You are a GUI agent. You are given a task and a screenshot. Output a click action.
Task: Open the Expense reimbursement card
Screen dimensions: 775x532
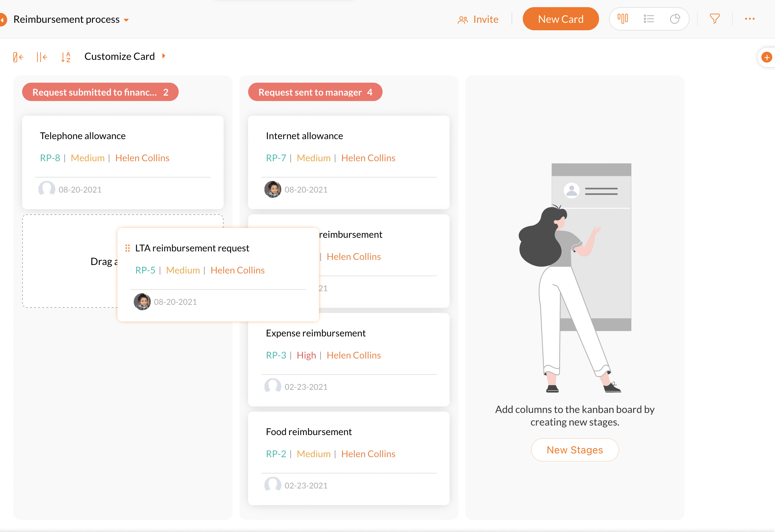316,333
